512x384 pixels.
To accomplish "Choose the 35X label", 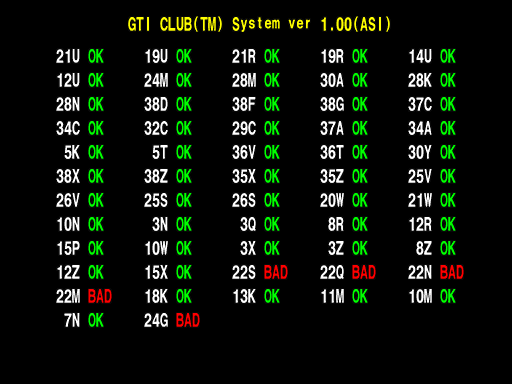I will point(244,176).
